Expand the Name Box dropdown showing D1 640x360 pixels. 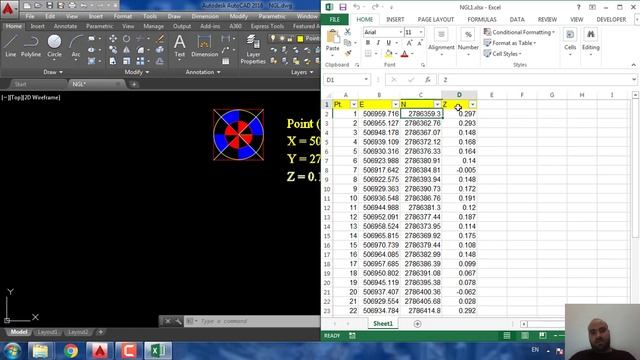pos(366,80)
